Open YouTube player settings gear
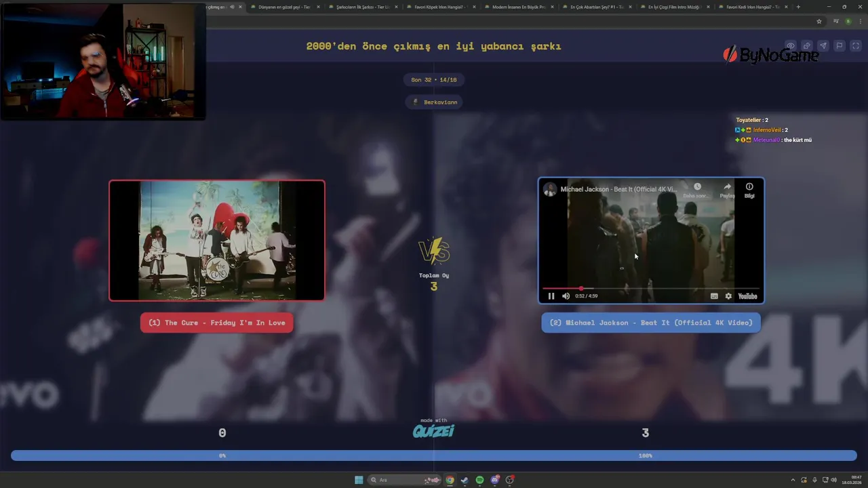 pos(728,296)
